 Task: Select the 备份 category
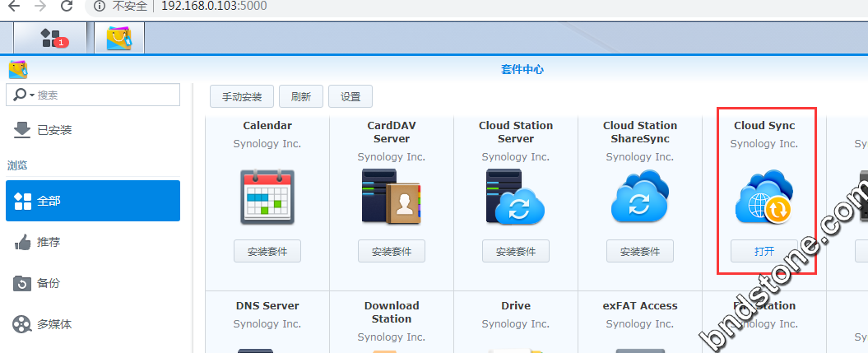93,283
